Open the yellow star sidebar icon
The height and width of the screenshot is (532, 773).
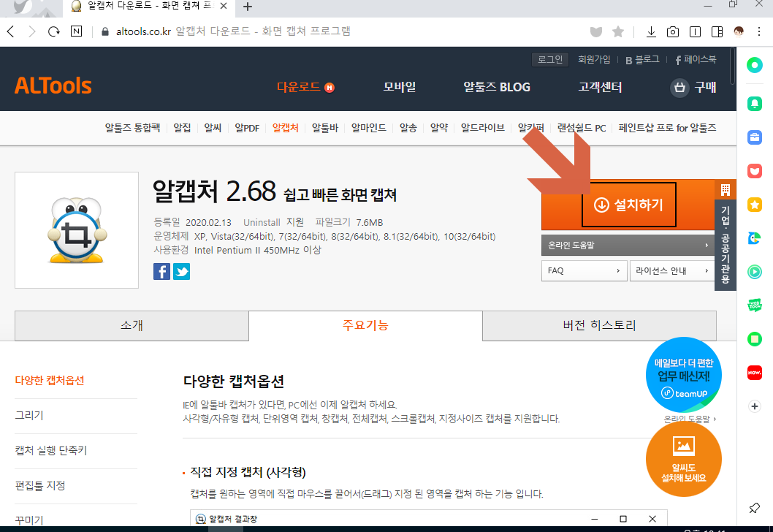pyautogui.click(x=754, y=205)
